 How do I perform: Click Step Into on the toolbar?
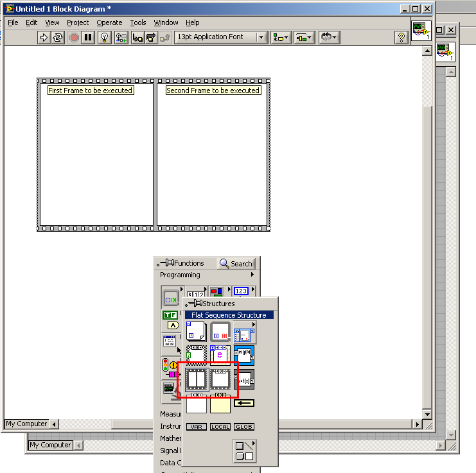point(137,38)
